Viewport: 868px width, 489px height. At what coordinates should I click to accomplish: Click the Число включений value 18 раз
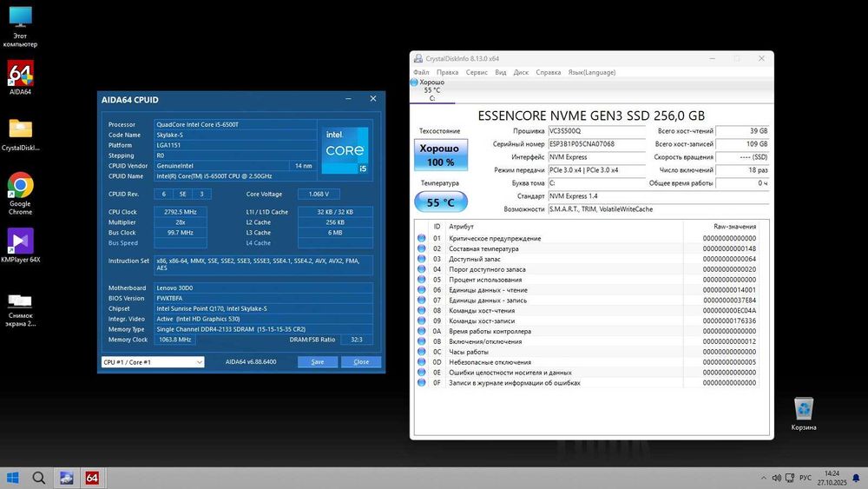pyautogui.click(x=742, y=170)
